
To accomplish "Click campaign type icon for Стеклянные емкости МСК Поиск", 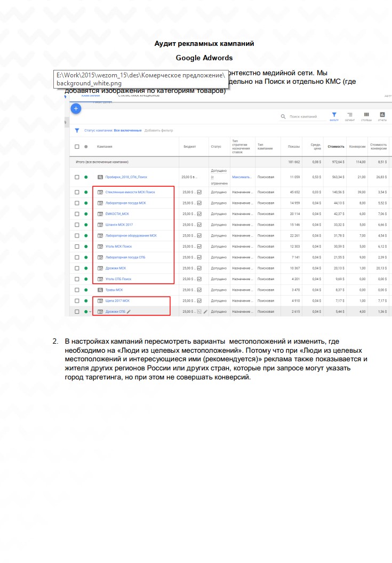I will (100, 192).
